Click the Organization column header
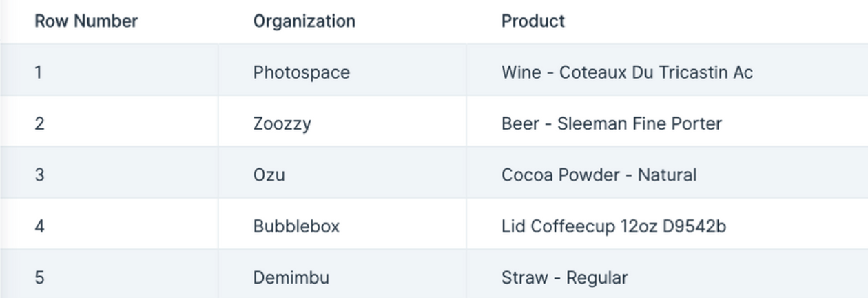Screen dimensions: 868x298 (x=304, y=21)
